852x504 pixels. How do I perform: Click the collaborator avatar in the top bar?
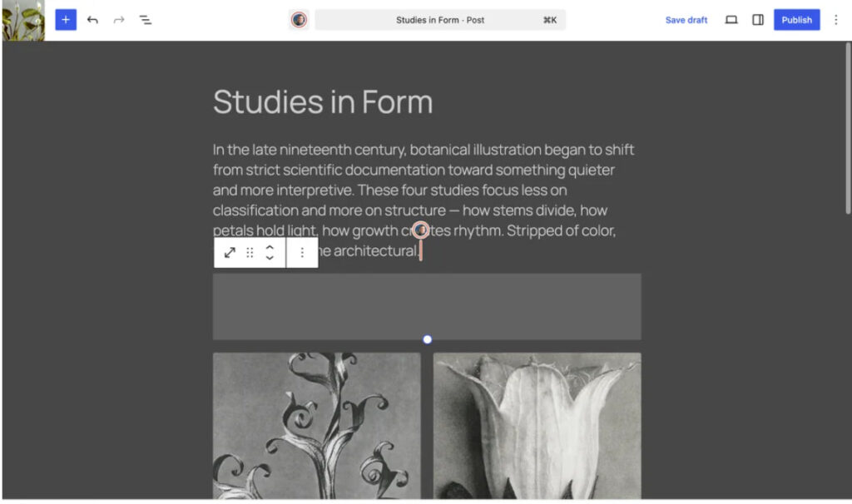click(x=299, y=20)
